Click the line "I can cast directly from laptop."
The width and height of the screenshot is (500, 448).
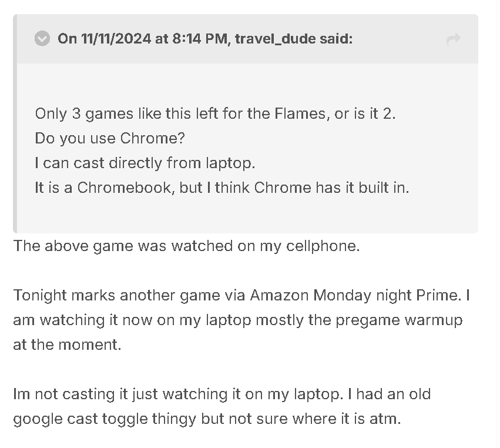[x=145, y=163]
